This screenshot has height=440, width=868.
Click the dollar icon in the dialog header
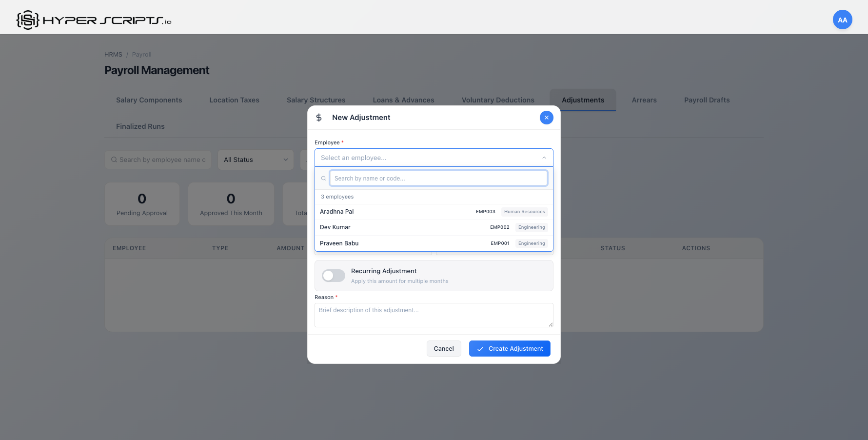(x=319, y=118)
